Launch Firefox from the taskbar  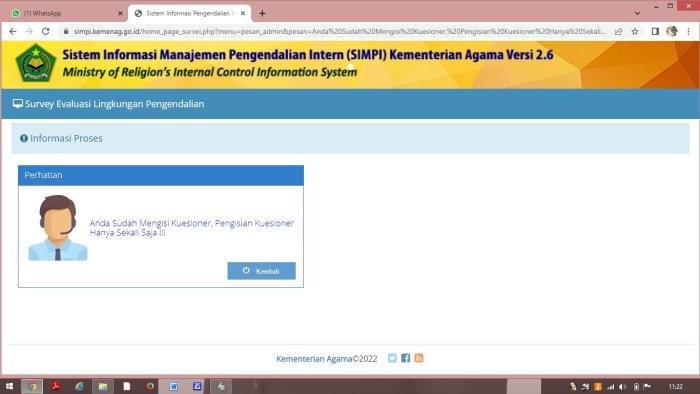pos(150,386)
